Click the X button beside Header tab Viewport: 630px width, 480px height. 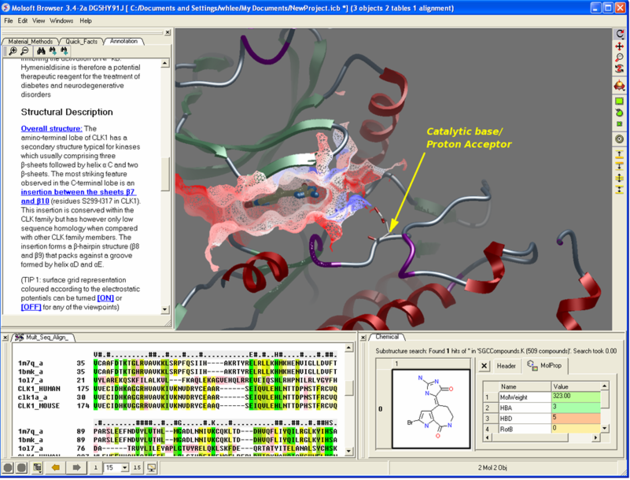click(485, 366)
